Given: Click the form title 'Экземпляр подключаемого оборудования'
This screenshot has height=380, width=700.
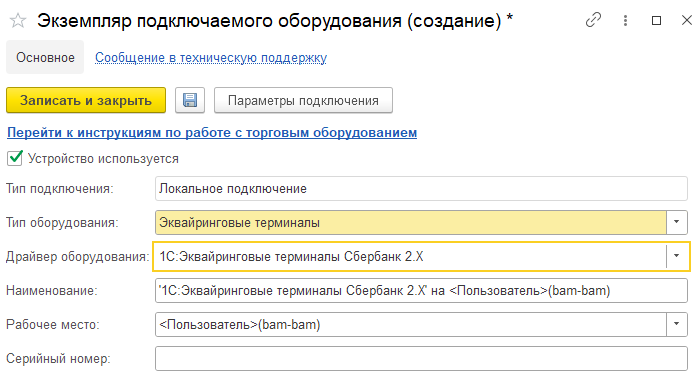Looking at the screenshot, I should (x=219, y=21).
